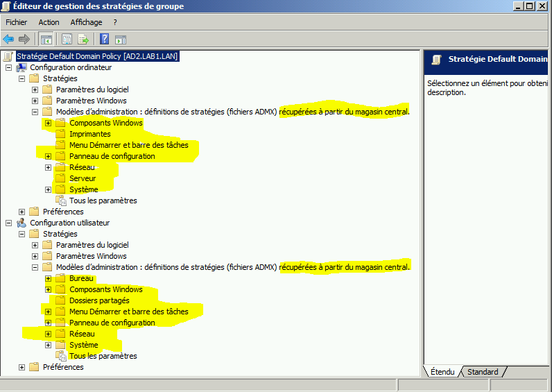This screenshot has width=552, height=392.
Task: Expand Paramètres du logiciel under Configuration ordinateur
Action: pyautogui.click(x=35, y=90)
